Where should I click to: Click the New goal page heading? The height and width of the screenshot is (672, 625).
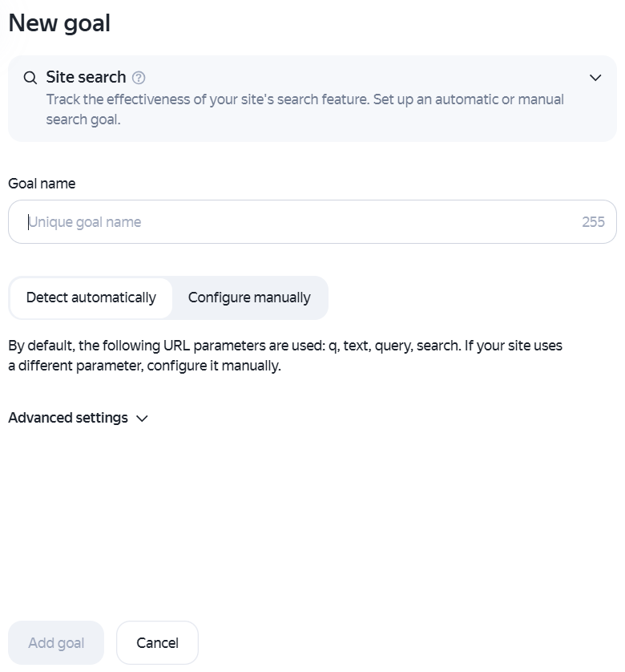click(59, 22)
